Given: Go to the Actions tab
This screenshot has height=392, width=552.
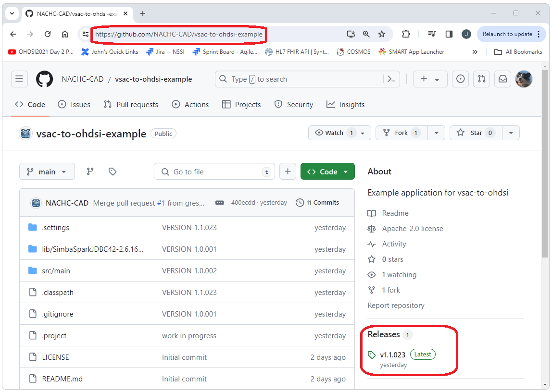Looking at the screenshot, I should 190,104.
